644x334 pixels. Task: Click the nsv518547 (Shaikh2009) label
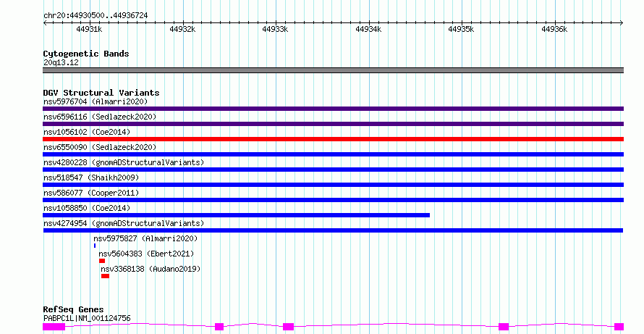click(91, 178)
